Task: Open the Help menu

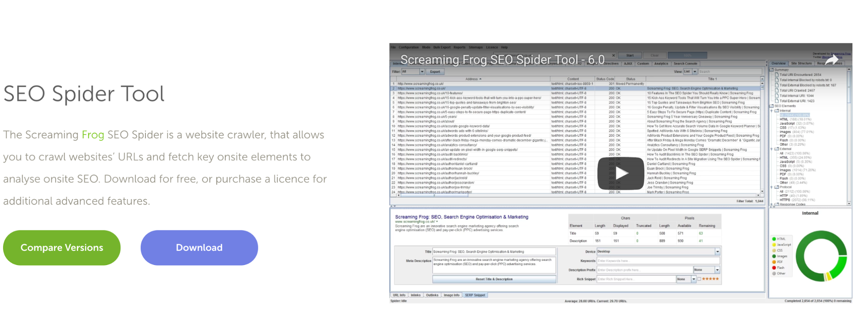Action: tap(504, 47)
